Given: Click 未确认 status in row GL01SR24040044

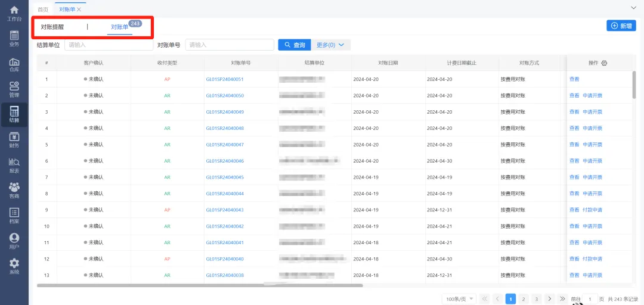Looking at the screenshot, I should pyautogui.click(x=94, y=194).
